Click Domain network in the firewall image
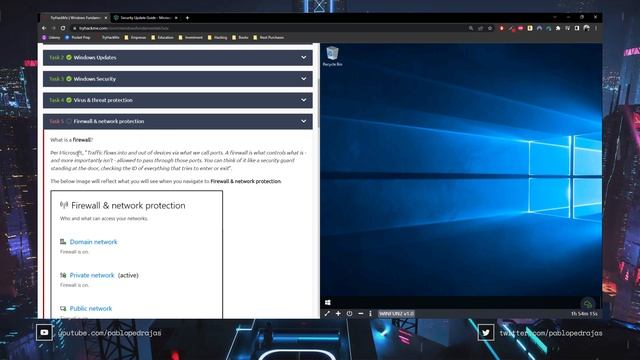Screen dimensions: 640x360 [93, 242]
